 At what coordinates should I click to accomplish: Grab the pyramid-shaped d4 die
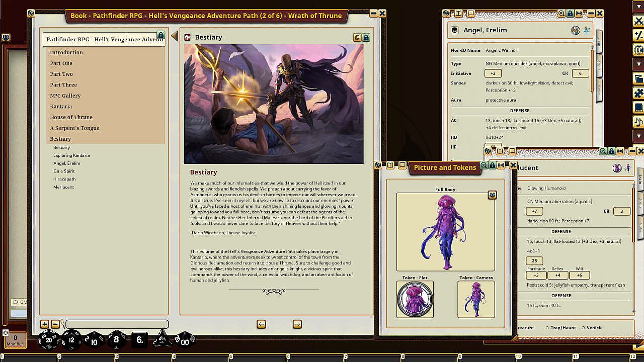(162, 339)
